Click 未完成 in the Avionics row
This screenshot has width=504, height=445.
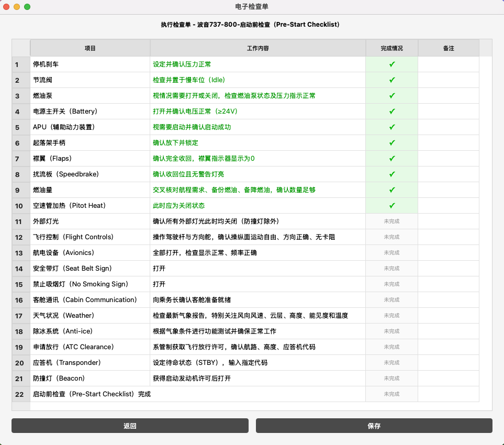[391, 253]
